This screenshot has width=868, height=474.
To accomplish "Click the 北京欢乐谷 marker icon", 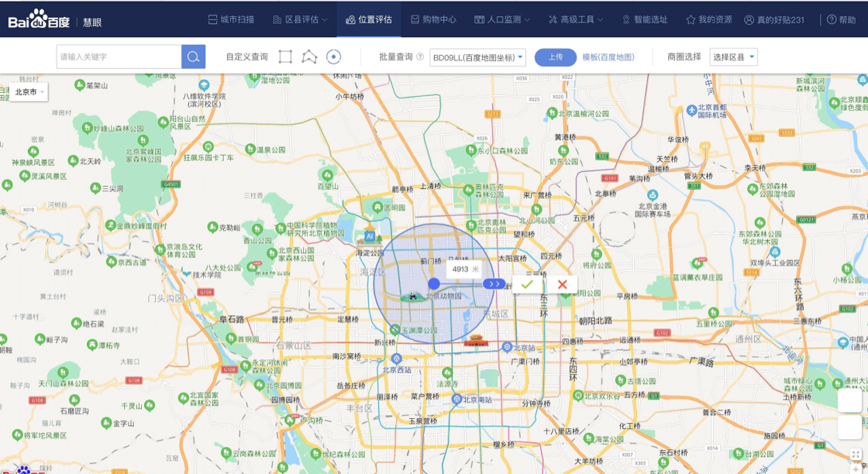I will click(578, 396).
